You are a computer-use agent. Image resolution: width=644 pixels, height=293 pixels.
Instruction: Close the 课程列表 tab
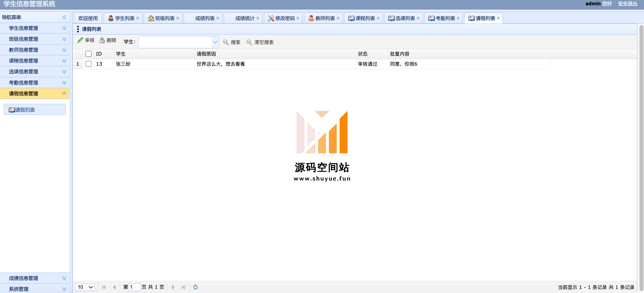(x=378, y=18)
